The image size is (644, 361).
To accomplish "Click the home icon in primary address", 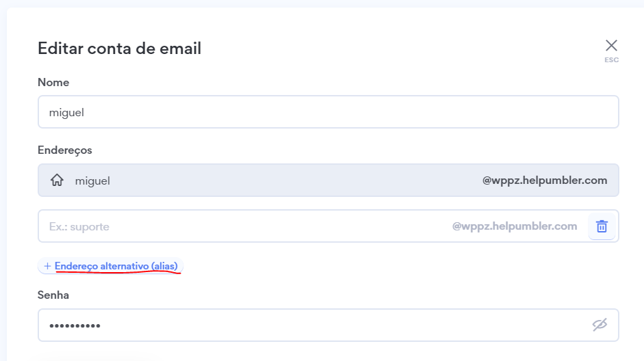I will (57, 180).
